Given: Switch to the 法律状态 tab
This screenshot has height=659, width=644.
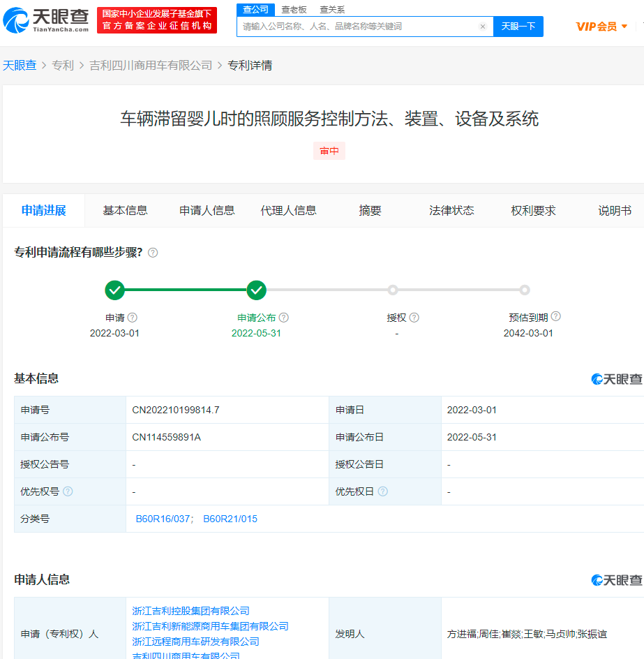Looking at the screenshot, I should coord(451,211).
